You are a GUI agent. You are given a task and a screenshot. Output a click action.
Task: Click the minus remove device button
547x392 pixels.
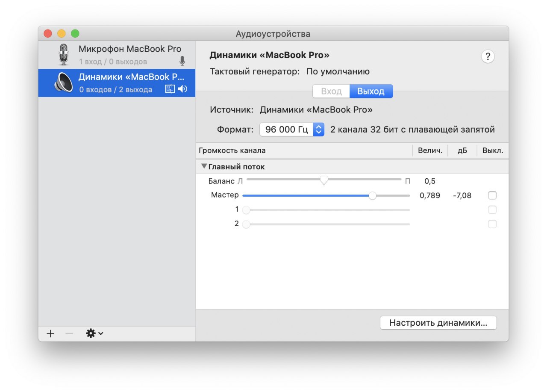click(x=69, y=334)
